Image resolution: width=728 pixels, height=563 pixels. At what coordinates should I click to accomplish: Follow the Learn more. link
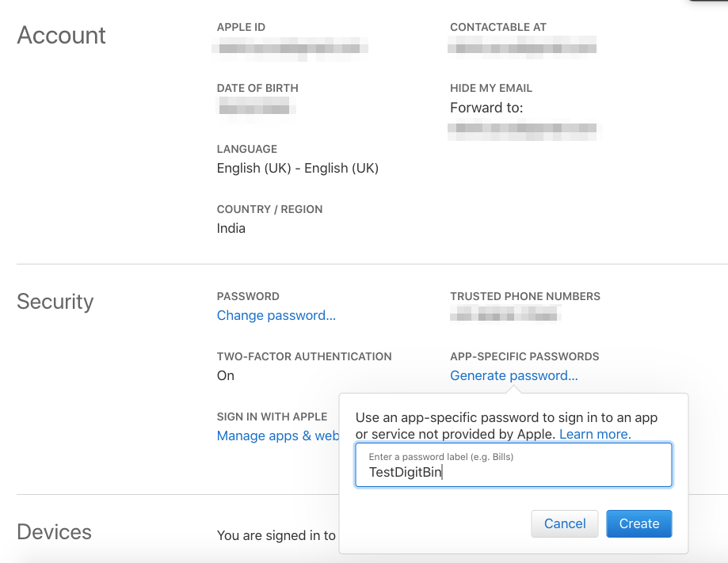click(x=595, y=434)
